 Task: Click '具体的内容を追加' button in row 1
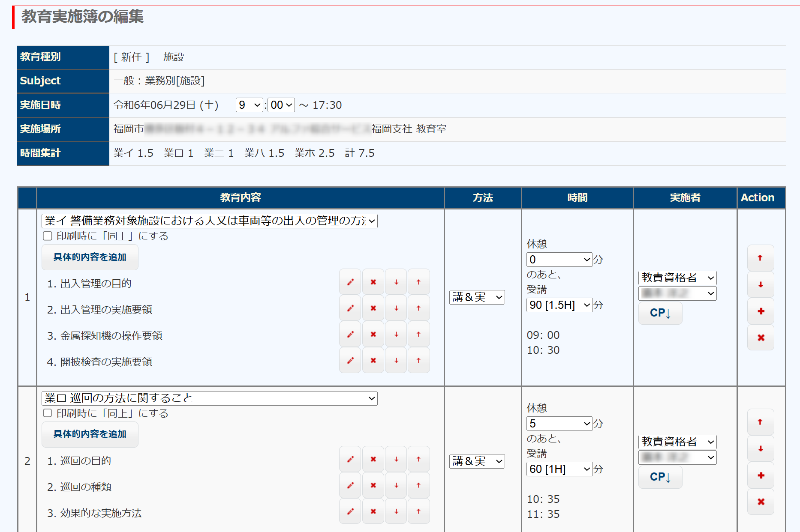point(90,257)
